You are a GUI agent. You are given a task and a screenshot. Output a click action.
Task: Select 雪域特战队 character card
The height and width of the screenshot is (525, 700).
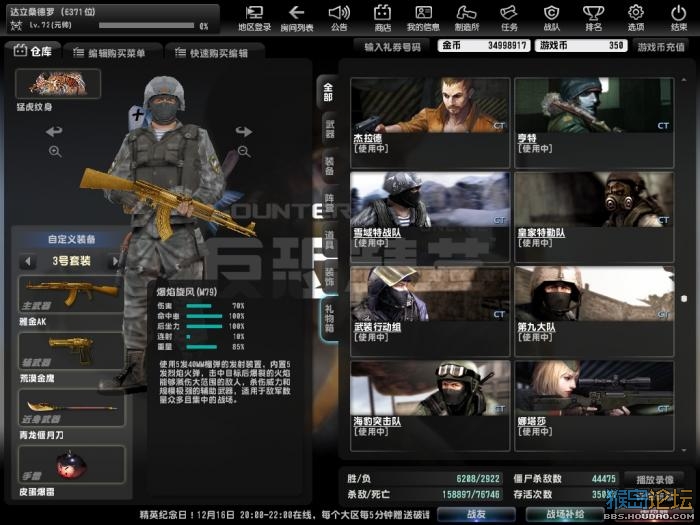tap(430, 217)
